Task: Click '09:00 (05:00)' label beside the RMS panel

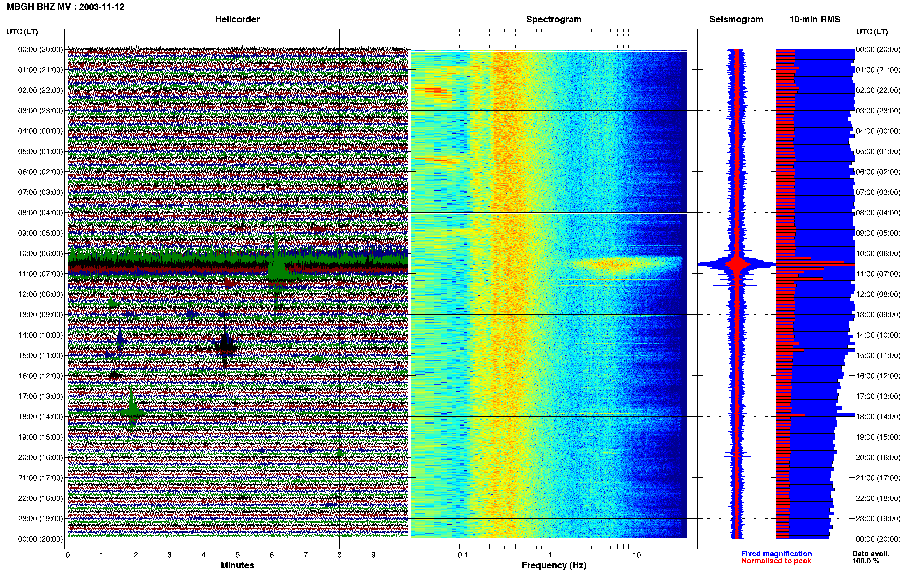Action: tap(878, 233)
